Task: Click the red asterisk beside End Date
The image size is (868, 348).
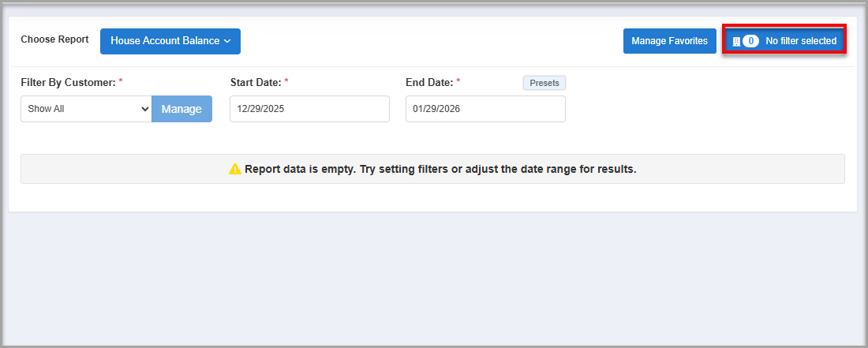Action: [x=458, y=82]
